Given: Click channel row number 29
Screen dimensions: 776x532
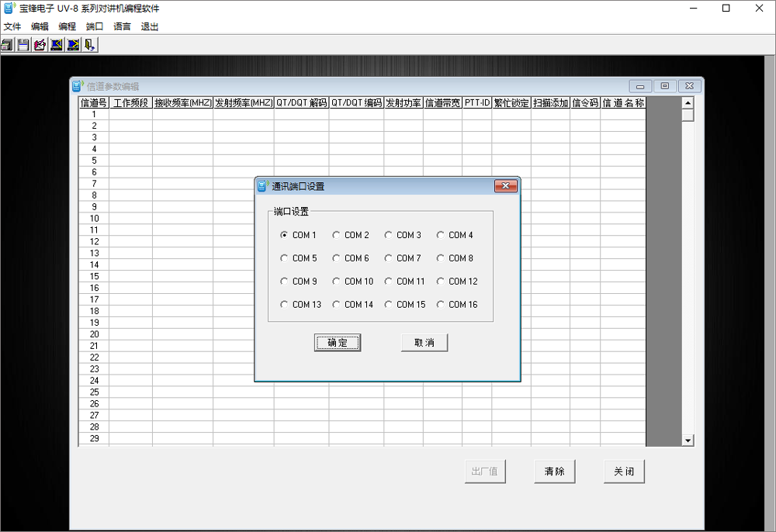Looking at the screenshot, I should (x=94, y=439).
